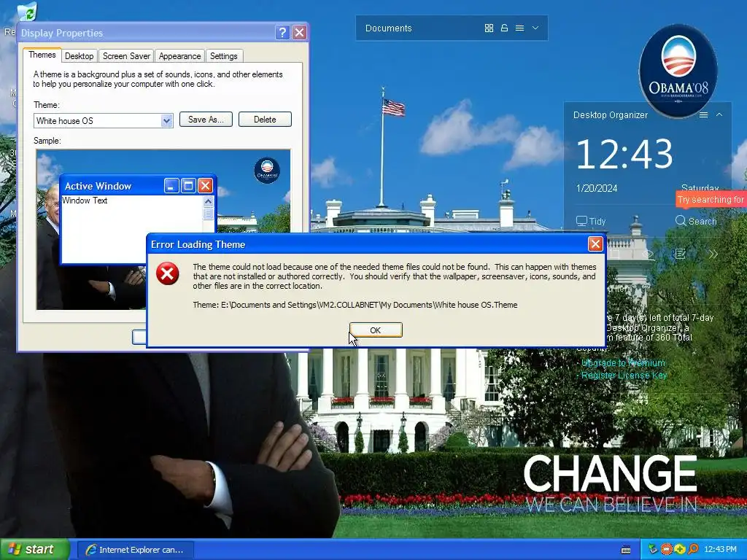Viewport: 747px width, 560px height.
Task: Expand the Documents bar chevron
Action: (x=535, y=28)
